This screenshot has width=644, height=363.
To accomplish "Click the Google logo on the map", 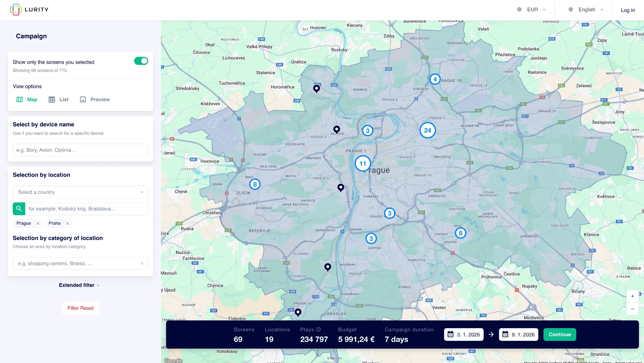I will (173, 360).
